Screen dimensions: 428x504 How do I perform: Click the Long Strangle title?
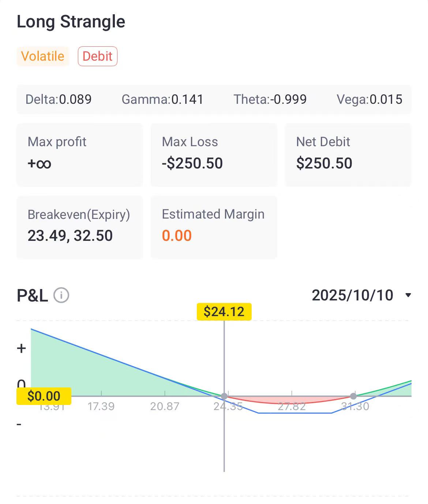(71, 22)
